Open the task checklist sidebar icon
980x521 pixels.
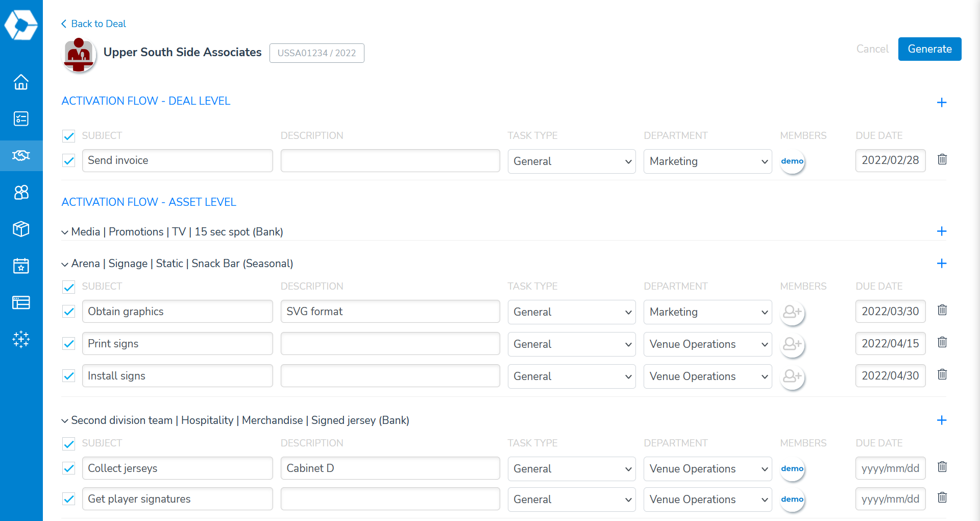click(21, 119)
